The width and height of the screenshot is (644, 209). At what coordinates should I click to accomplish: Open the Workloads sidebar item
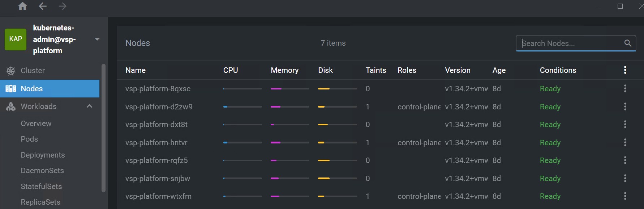pyautogui.click(x=50, y=106)
